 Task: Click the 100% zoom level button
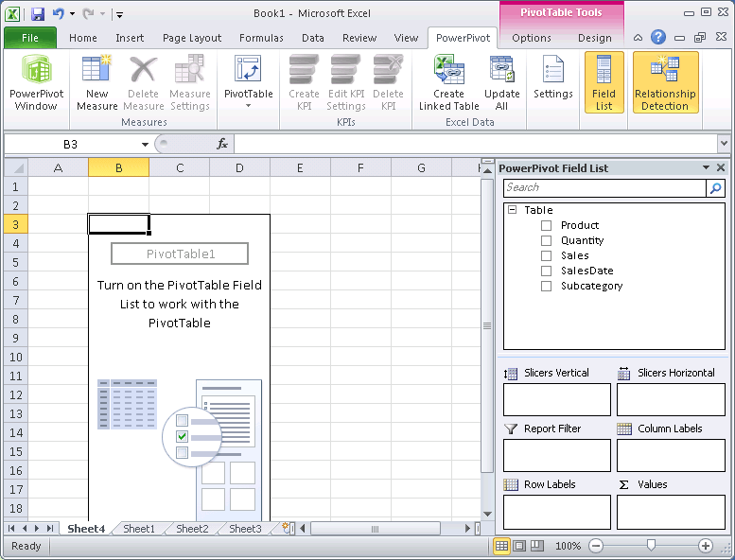click(x=569, y=546)
